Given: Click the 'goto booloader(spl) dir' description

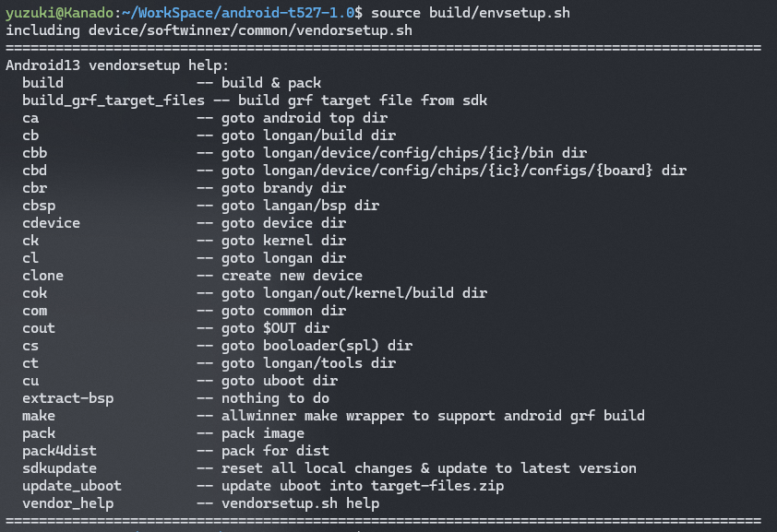Looking at the screenshot, I should (x=317, y=346).
